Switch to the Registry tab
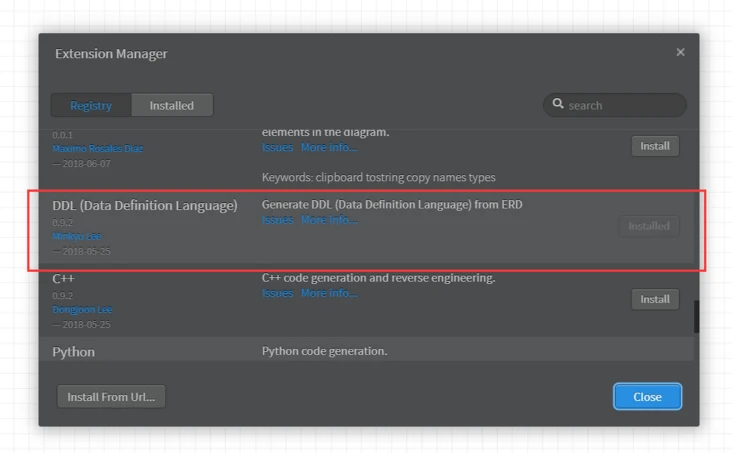 pyautogui.click(x=91, y=106)
